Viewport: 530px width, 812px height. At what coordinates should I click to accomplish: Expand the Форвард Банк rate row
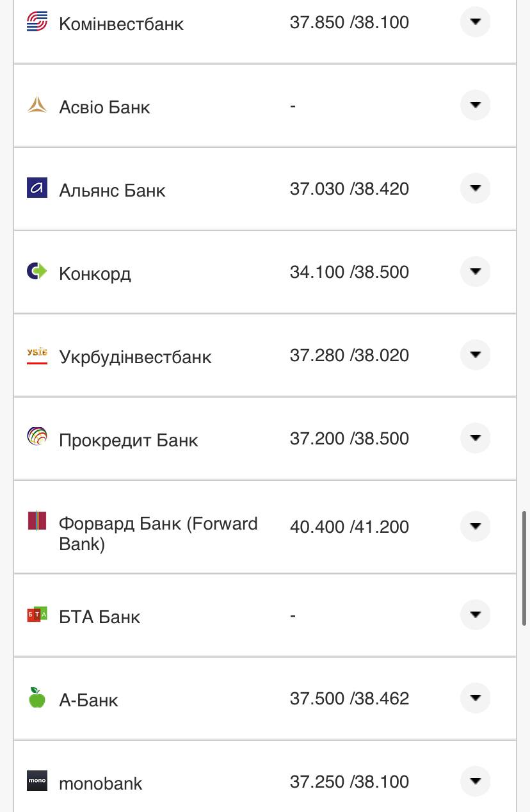(x=475, y=526)
